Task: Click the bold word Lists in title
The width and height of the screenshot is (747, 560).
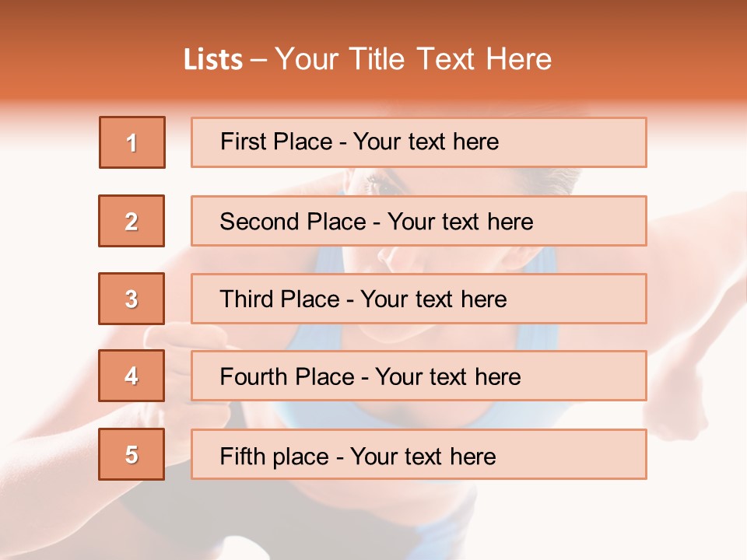Action: [212, 60]
